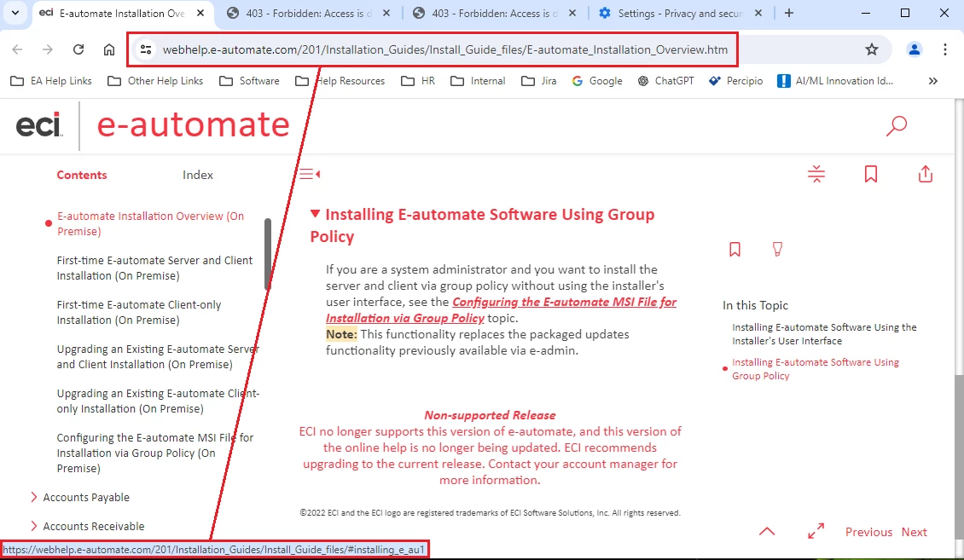Click the collapse all sections icon
The height and width of the screenshot is (560, 964).
tap(816, 175)
